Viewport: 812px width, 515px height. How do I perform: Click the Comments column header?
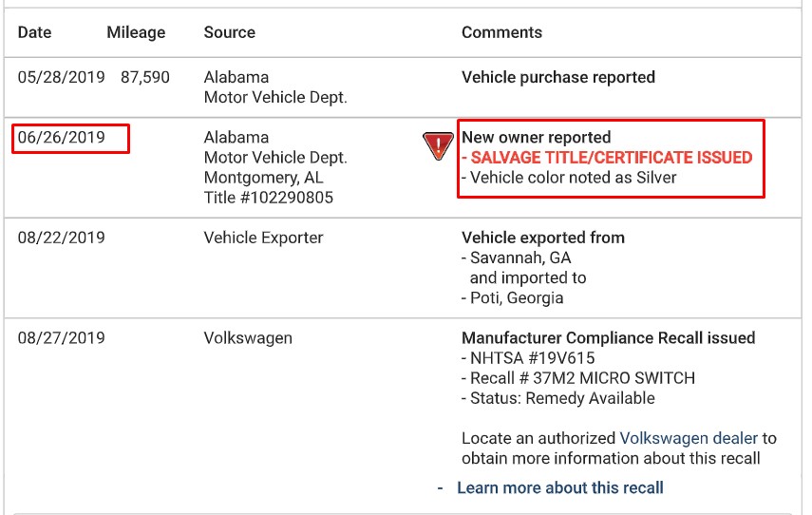tap(501, 32)
